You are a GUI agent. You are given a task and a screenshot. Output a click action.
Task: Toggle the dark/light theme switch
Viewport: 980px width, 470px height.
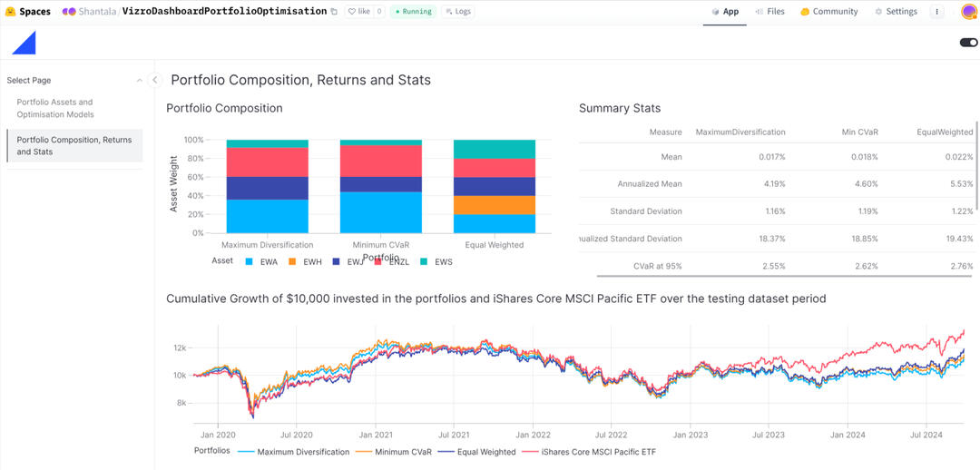pos(967,42)
